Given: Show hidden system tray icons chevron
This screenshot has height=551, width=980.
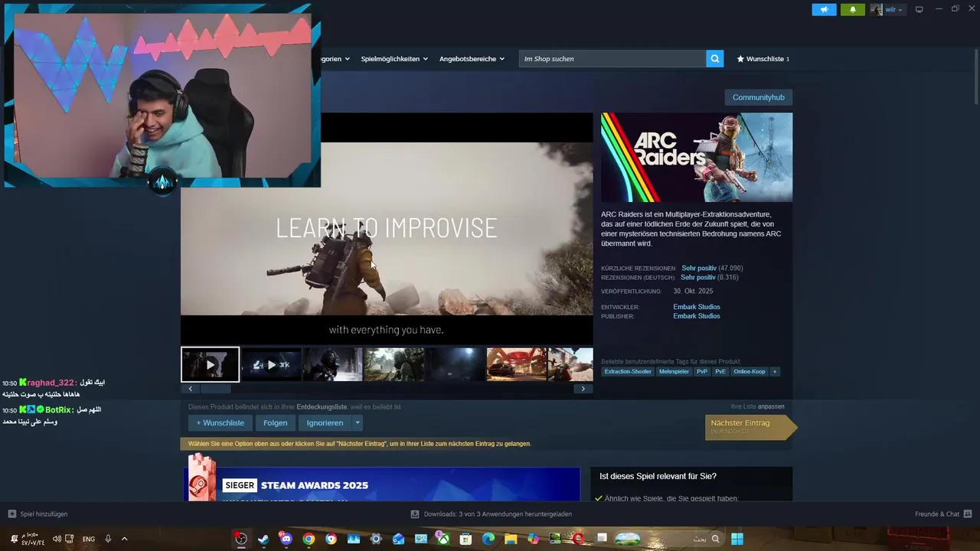Looking at the screenshot, I should tap(124, 539).
